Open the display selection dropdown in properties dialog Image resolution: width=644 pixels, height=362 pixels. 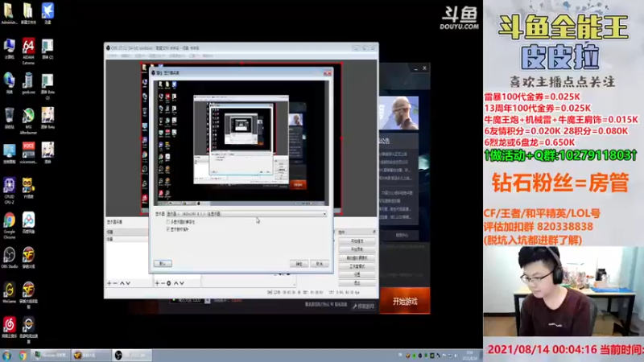click(246, 214)
